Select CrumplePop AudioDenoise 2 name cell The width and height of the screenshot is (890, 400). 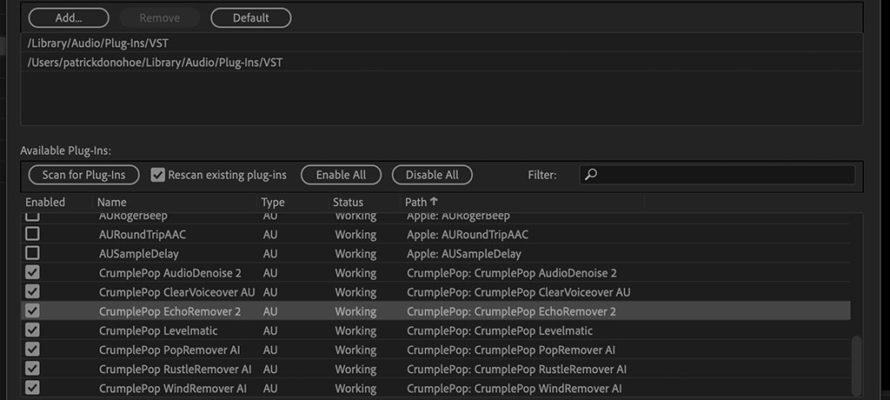point(170,273)
